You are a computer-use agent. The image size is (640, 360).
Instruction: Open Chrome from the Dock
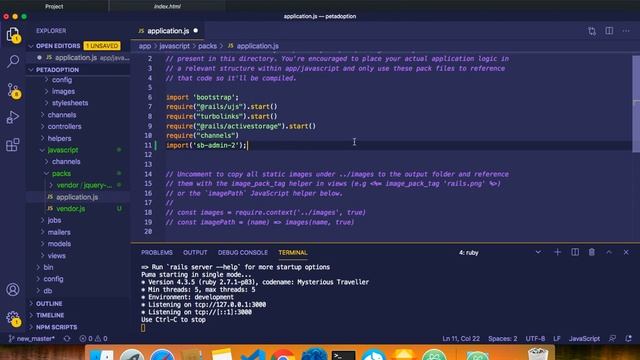point(282,355)
